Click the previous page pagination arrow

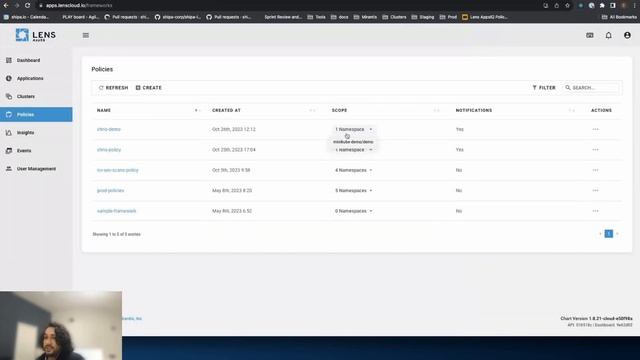(600, 234)
